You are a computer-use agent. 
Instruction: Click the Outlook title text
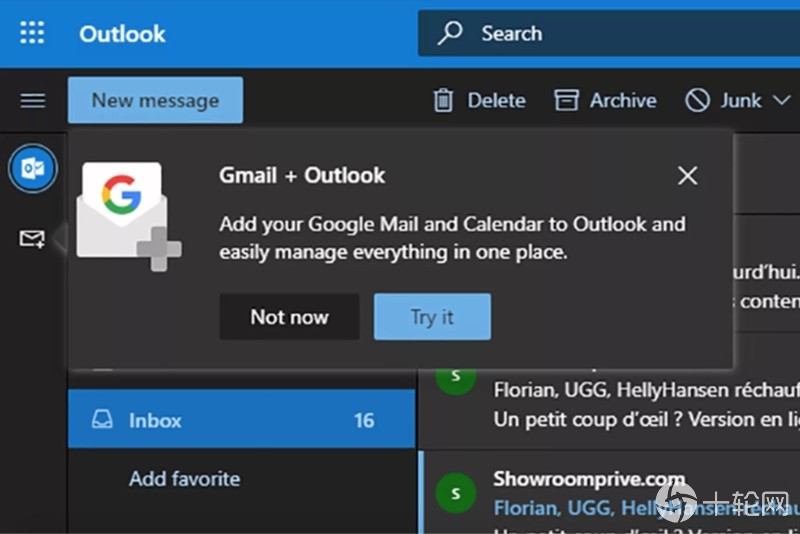[x=122, y=34]
